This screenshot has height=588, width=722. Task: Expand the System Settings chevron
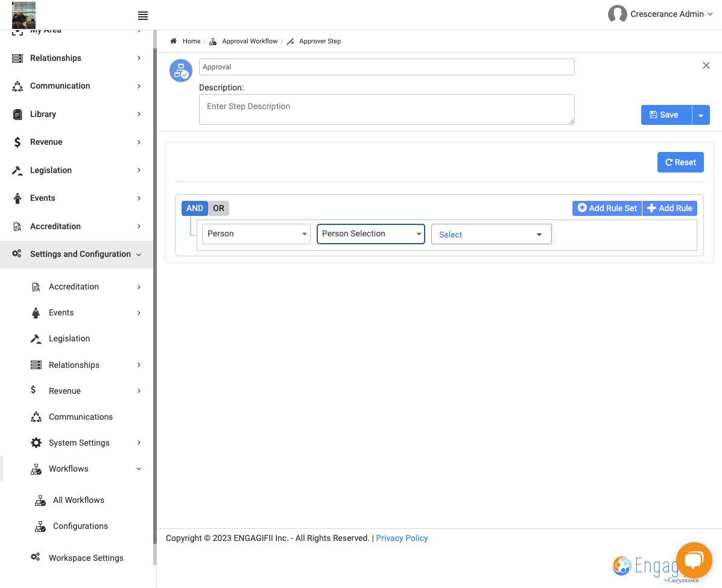139,443
